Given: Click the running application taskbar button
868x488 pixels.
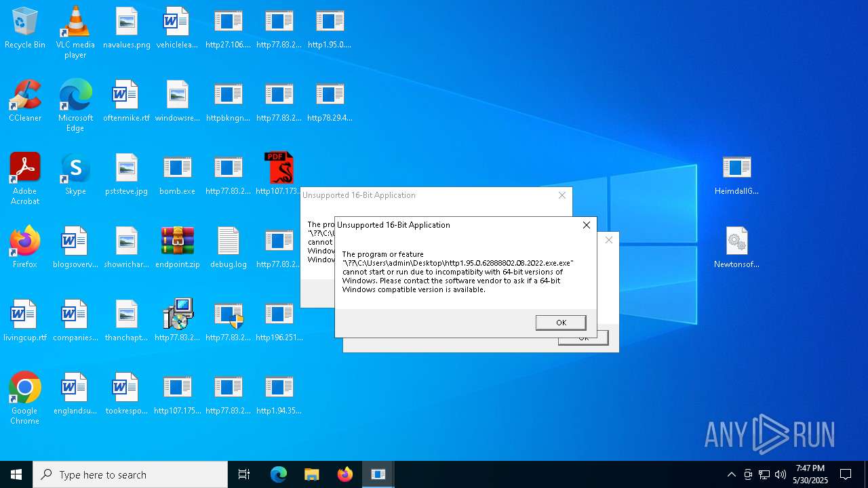Looking at the screenshot, I should point(378,474).
